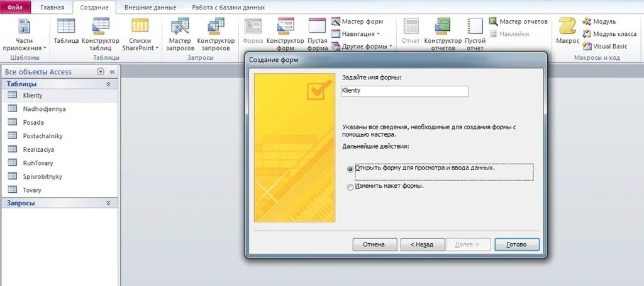Switch to the Главная ribbon tab

pyautogui.click(x=52, y=8)
